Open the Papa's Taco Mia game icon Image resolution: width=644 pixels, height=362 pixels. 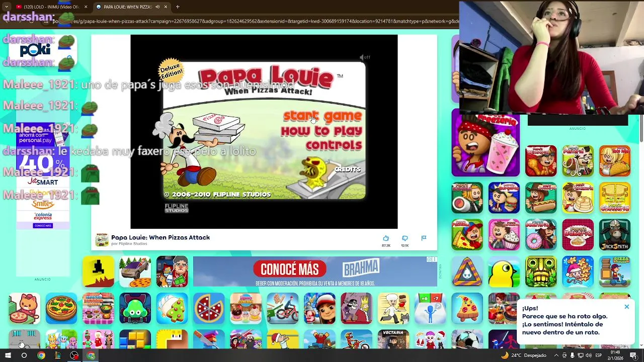(614, 161)
